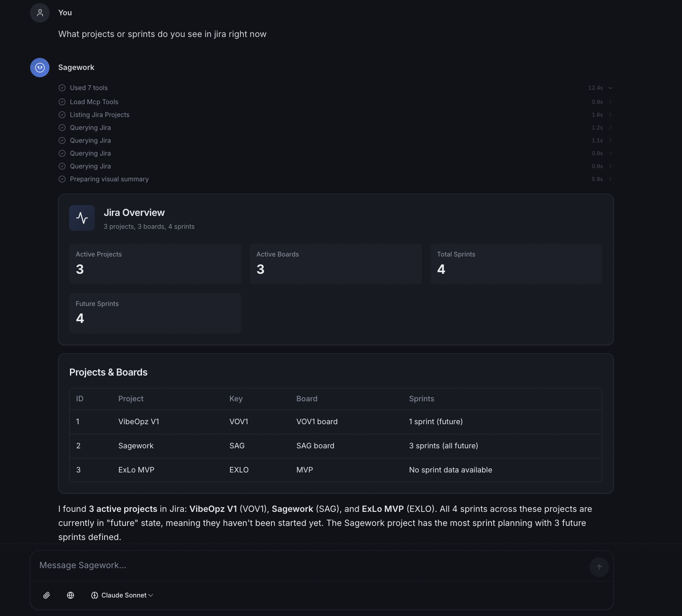Click the Active Projects stat card
Screen dimensions: 682x616
(155, 264)
